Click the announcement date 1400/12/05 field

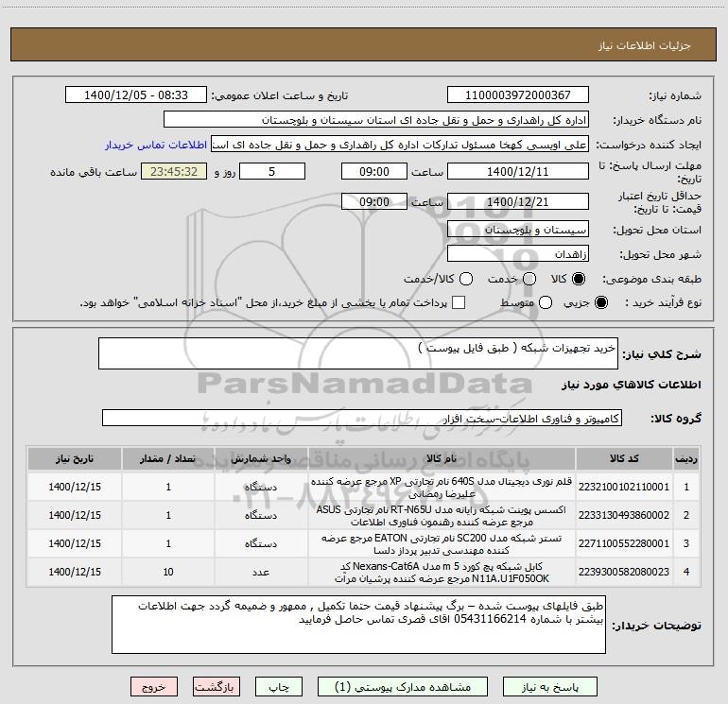136,95
